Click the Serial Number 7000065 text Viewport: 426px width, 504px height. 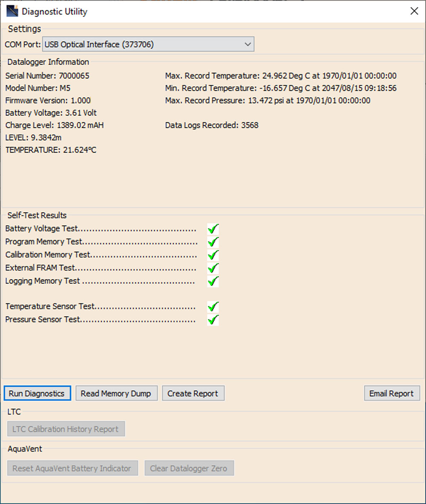coord(47,75)
